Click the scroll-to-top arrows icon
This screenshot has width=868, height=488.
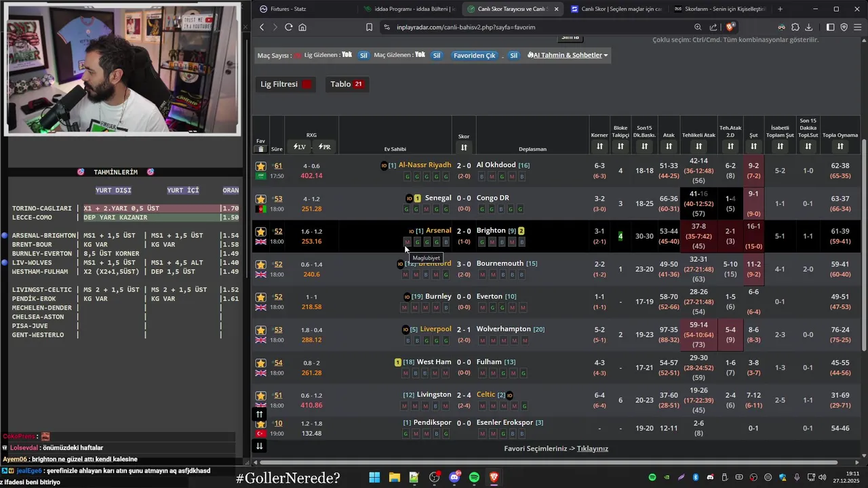(x=259, y=414)
